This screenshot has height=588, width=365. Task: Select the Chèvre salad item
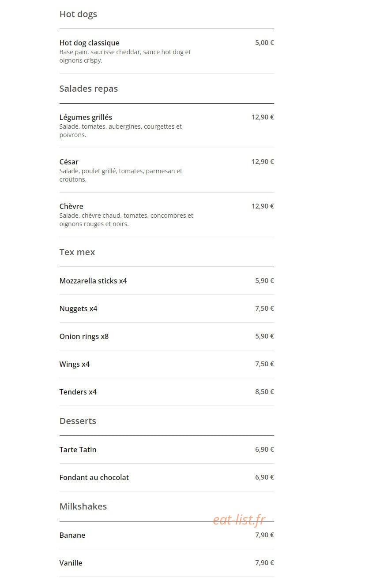coord(166,215)
